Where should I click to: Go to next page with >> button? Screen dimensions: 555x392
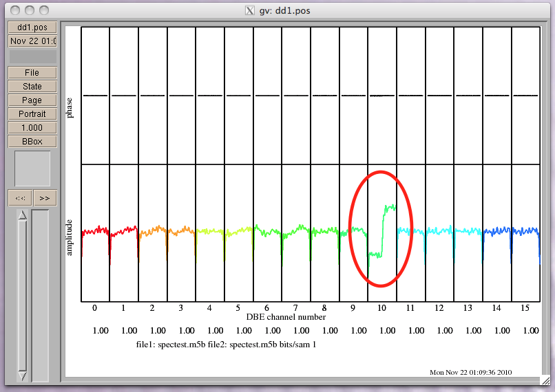45,198
